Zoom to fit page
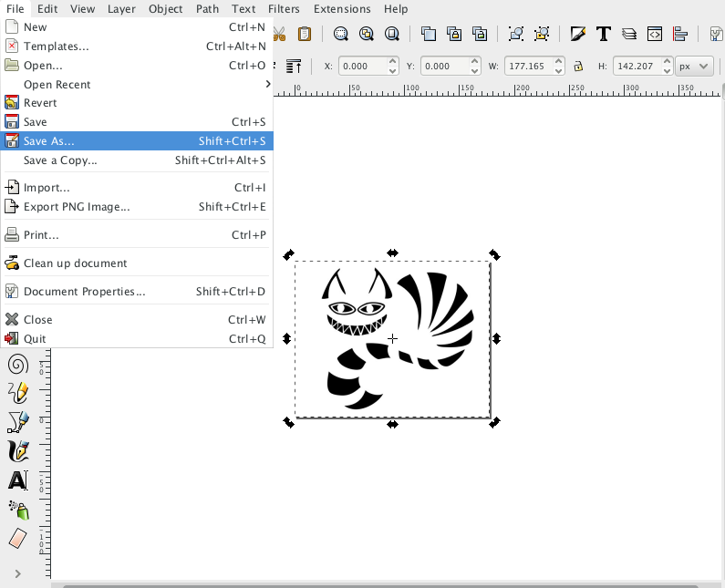This screenshot has width=725, height=588. pos(392,34)
